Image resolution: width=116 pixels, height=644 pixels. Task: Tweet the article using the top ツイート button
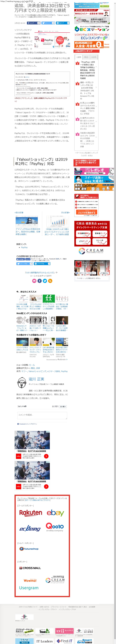48,23
